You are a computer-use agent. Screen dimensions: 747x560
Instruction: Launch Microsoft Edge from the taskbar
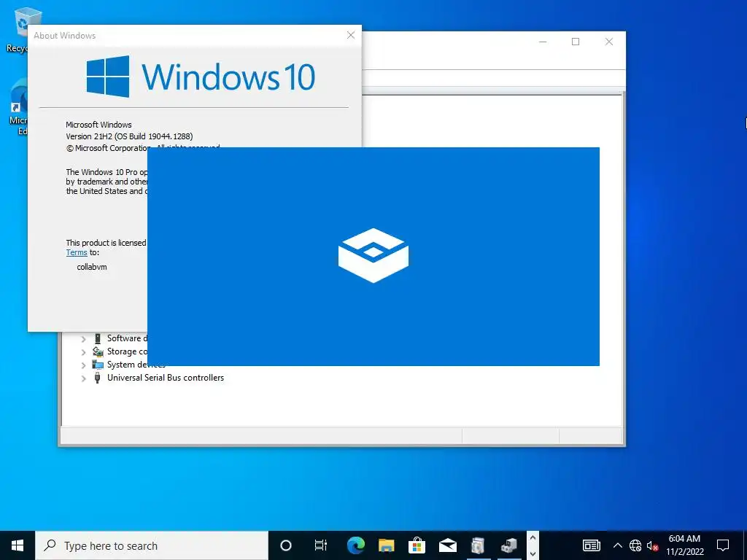tap(355, 545)
